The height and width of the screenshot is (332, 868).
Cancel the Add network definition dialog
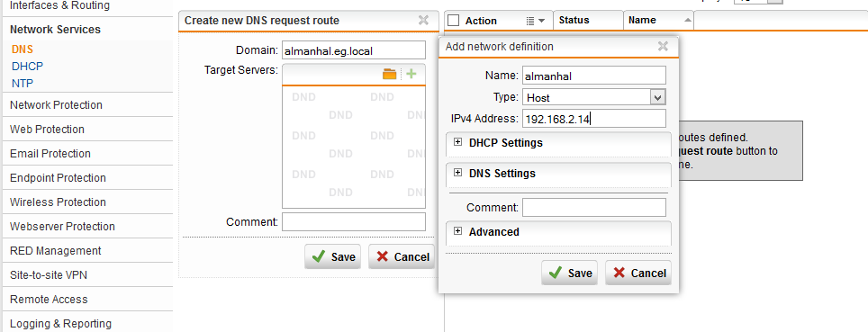[x=638, y=273]
